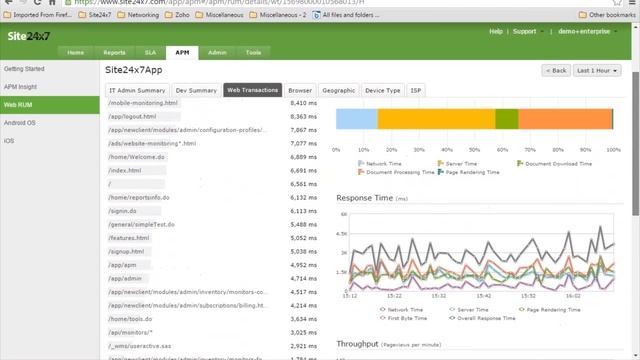640x360 pixels.
Task: Open the Zoho bookmark folder
Action: [x=177, y=15]
